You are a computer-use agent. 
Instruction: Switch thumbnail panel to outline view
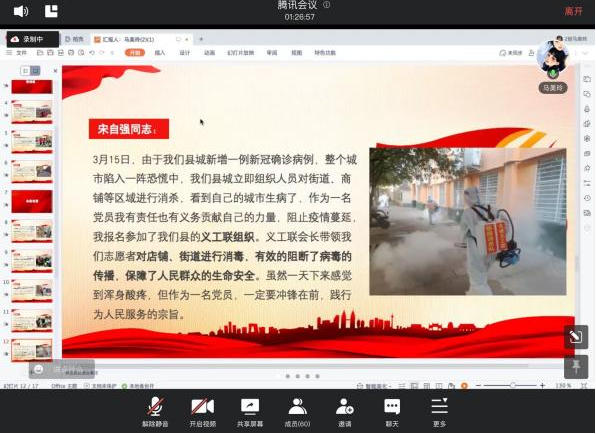click(25, 71)
